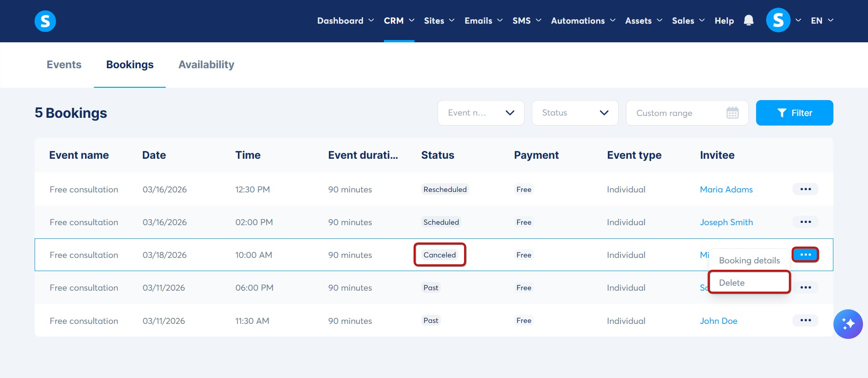Open actions menu for Joseph Smith booking
Image resolution: width=868 pixels, height=378 pixels.
click(x=805, y=222)
